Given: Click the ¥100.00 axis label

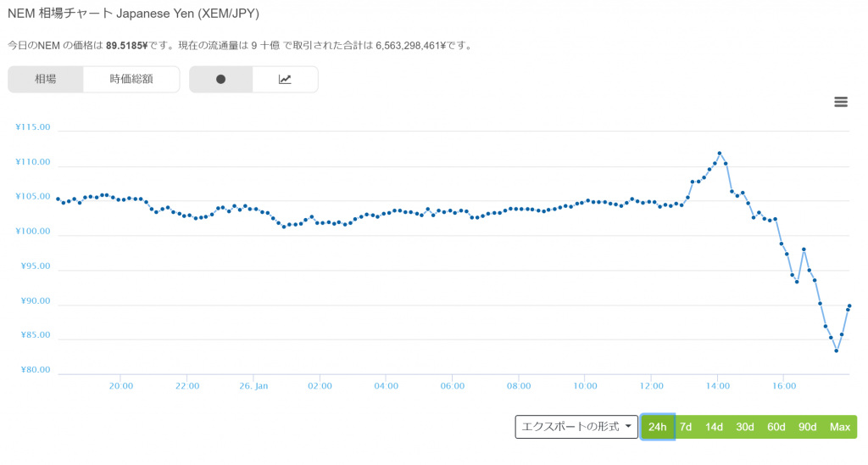Looking at the screenshot, I should [33, 231].
